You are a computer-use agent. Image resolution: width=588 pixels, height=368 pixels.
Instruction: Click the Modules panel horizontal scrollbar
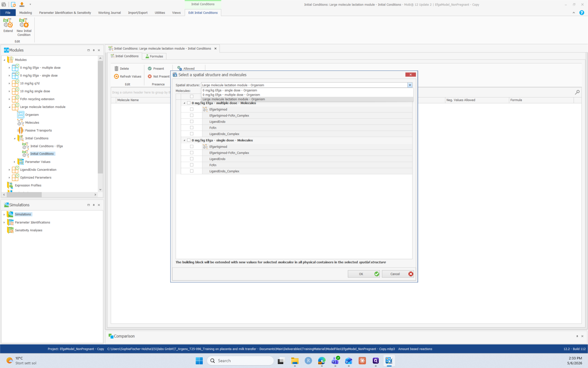[x=24, y=195]
